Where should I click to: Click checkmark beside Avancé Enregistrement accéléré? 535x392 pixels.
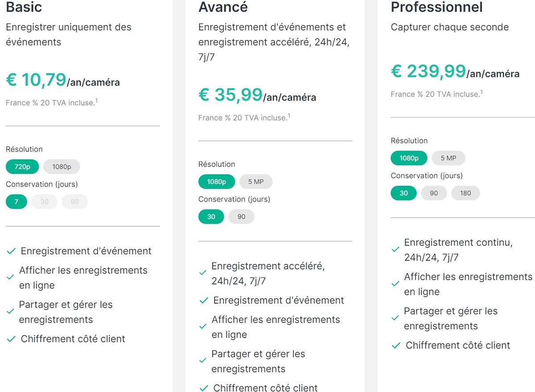click(203, 273)
